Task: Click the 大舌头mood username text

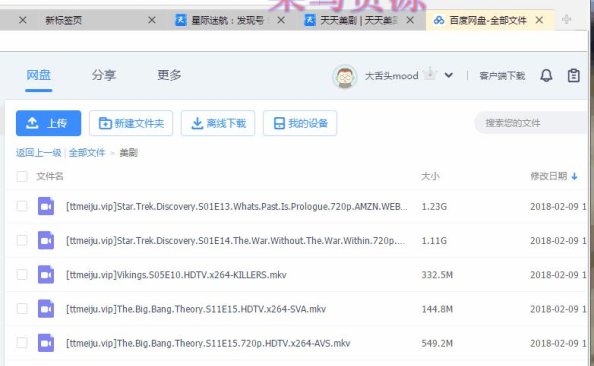Action: point(391,76)
